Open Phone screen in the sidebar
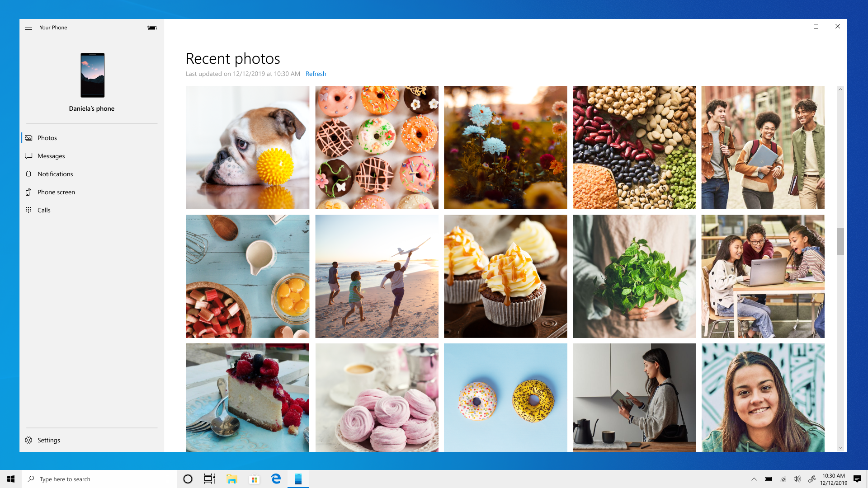 click(56, 192)
